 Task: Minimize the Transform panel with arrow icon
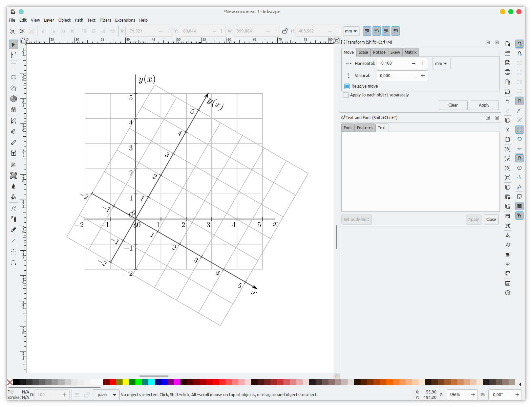(x=488, y=42)
